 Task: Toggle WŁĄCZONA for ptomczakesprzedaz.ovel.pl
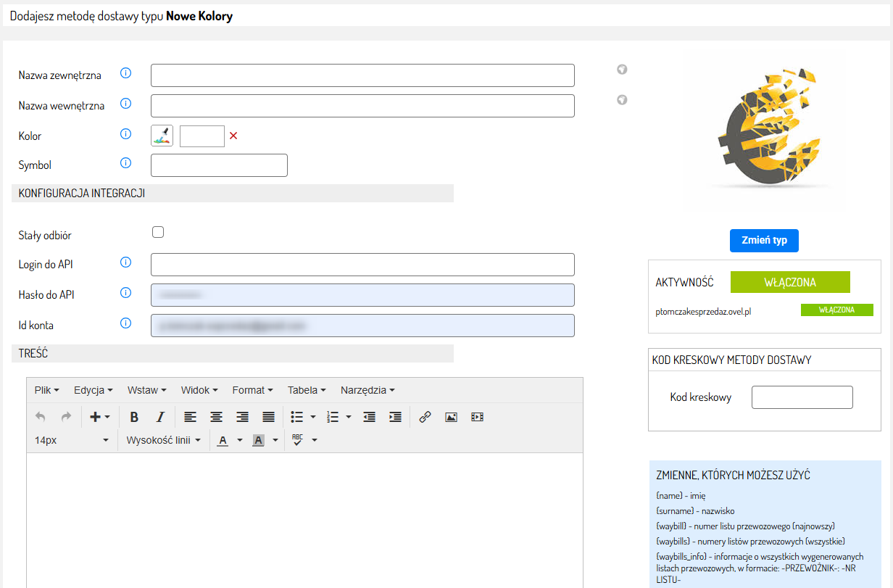point(836,310)
